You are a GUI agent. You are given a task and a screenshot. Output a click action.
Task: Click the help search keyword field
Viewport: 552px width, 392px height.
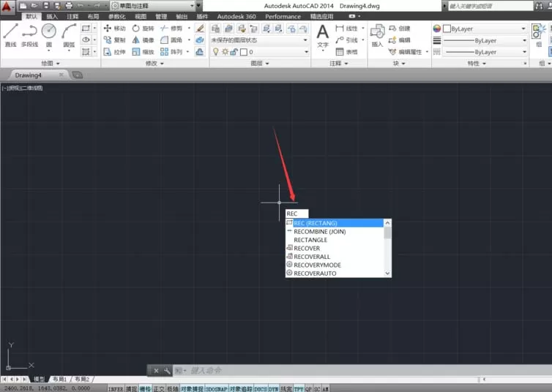point(490,6)
